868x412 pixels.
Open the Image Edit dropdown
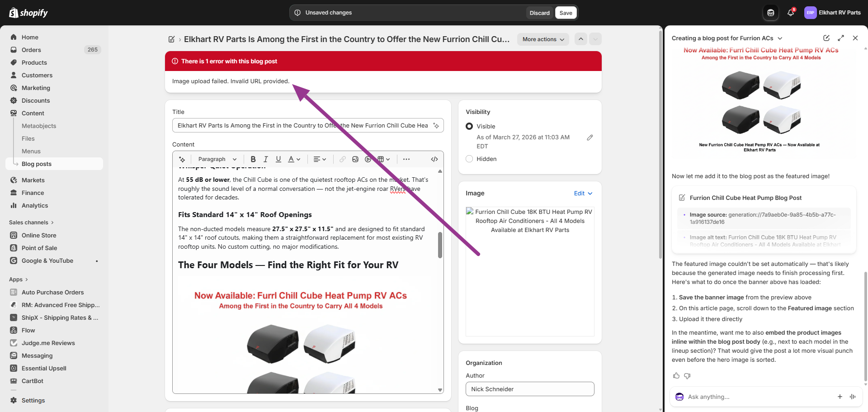(583, 193)
